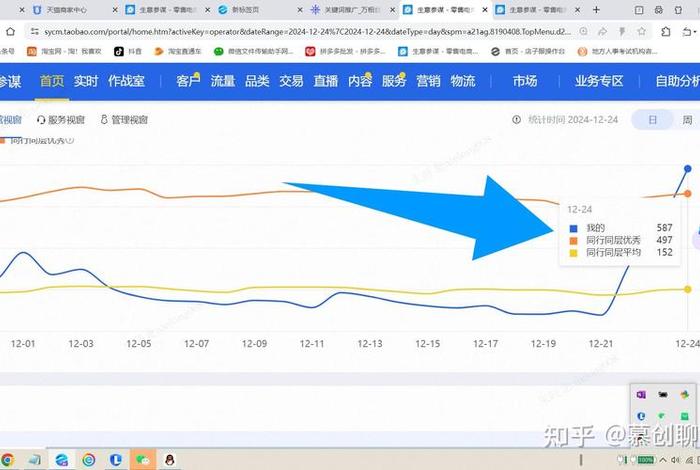
Task: Open the 地方人事考试机构 bookmark
Action: pyautogui.click(x=617, y=51)
